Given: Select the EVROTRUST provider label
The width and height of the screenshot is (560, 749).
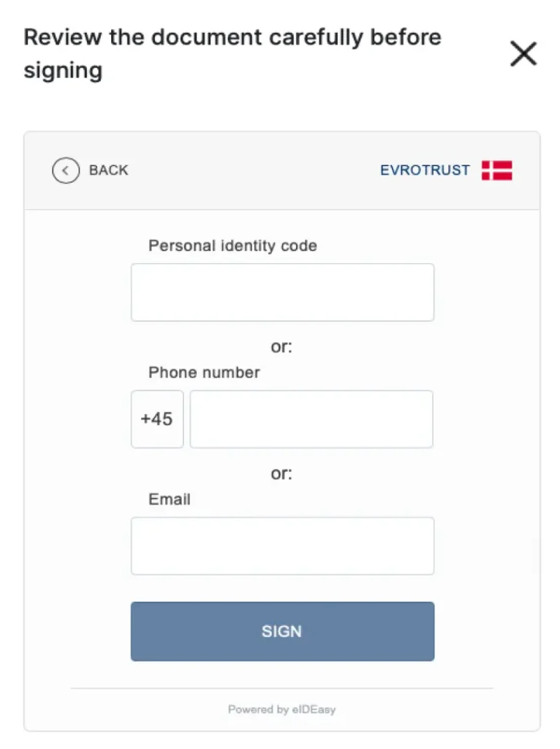Looking at the screenshot, I should click(425, 170).
